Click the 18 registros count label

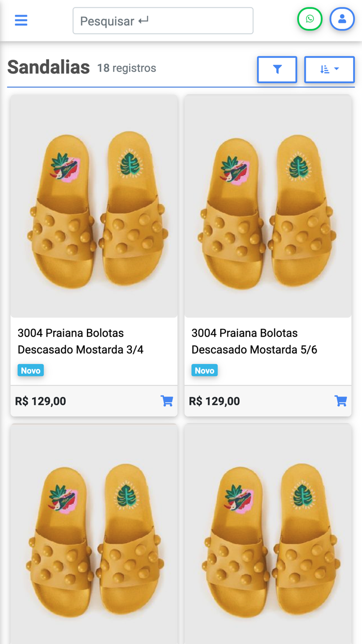127,68
